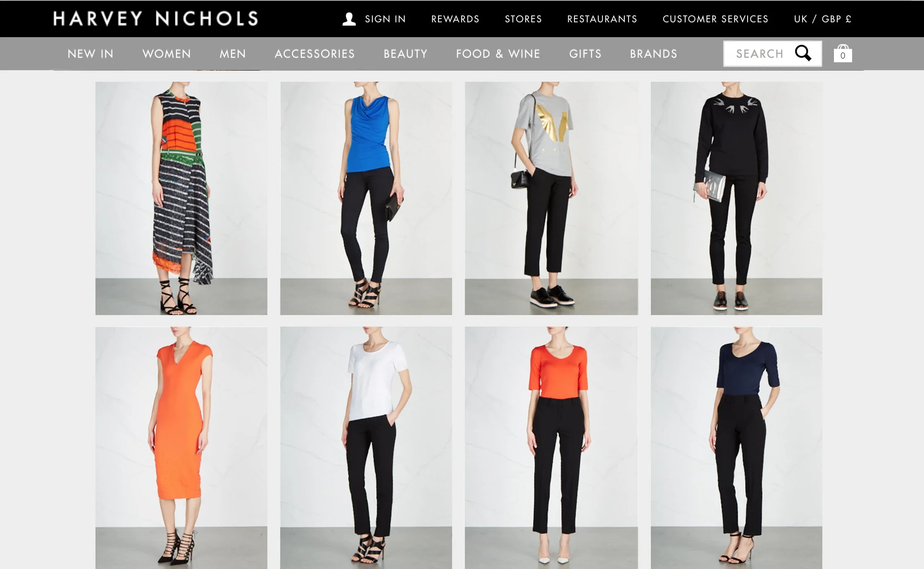This screenshot has height=569, width=924.
Task: Open the Men menu
Action: coord(233,54)
